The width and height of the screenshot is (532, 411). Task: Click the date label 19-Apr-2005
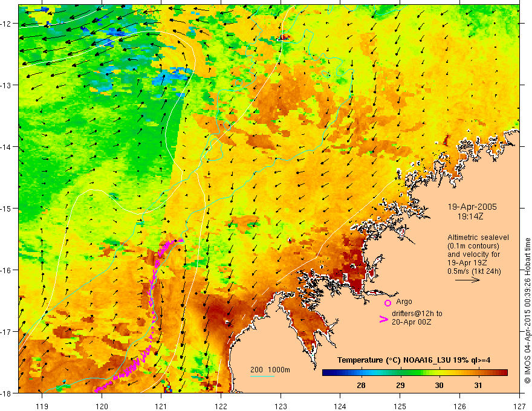pyautogui.click(x=472, y=207)
